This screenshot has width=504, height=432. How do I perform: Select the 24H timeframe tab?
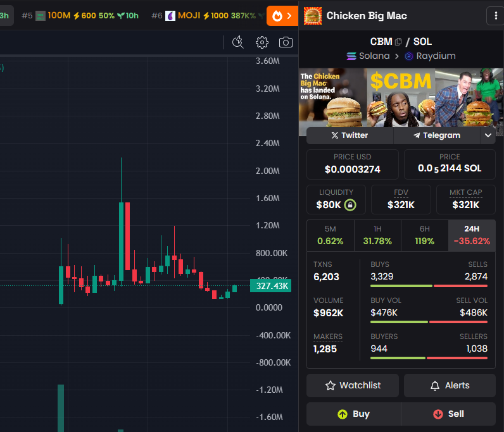coord(472,235)
